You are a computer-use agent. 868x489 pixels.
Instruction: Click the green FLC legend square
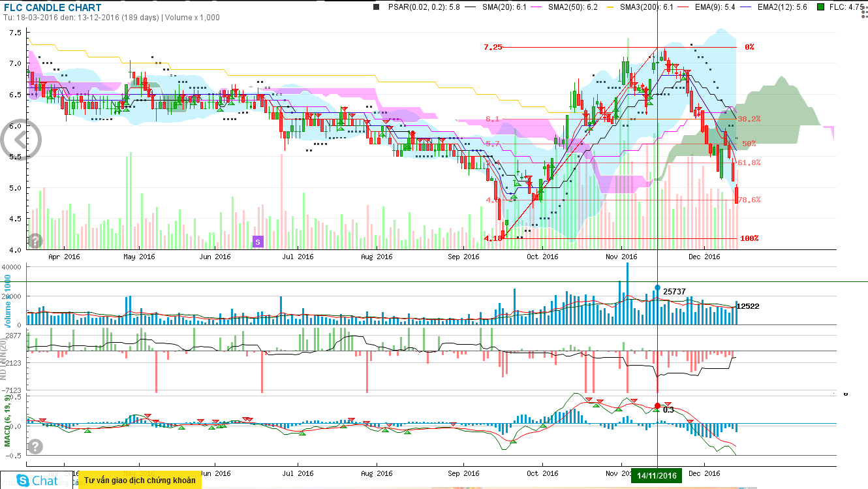pos(822,7)
